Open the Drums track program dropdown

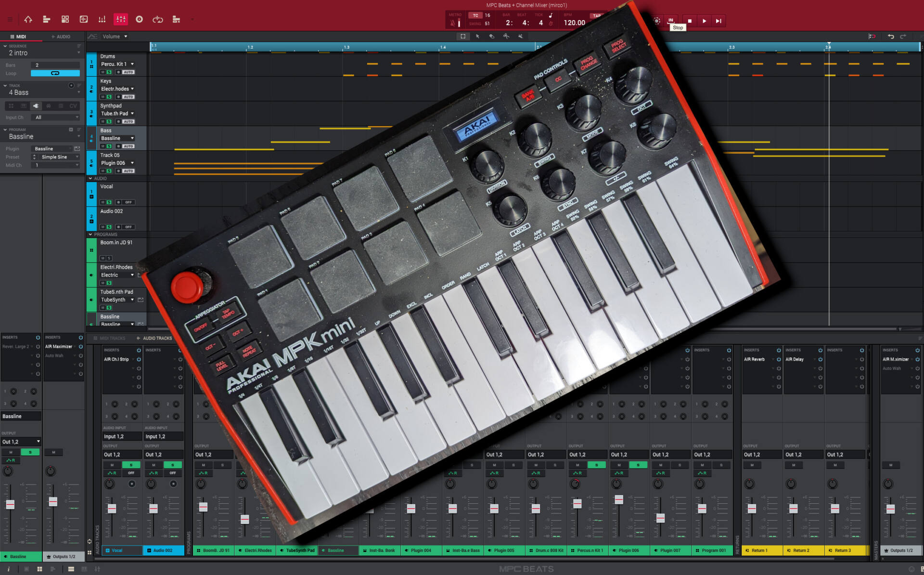click(117, 64)
